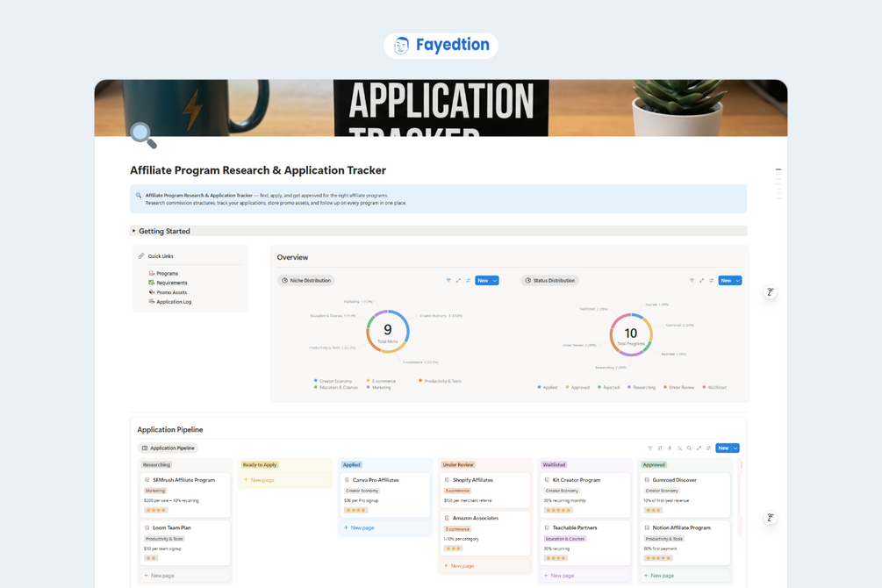Click the Promo Assets page icon

click(151, 292)
